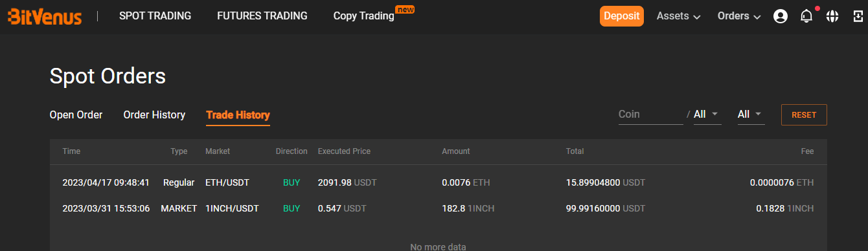The width and height of the screenshot is (868, 251).
Task: Click the RESET button
Action: pos(804,115)
